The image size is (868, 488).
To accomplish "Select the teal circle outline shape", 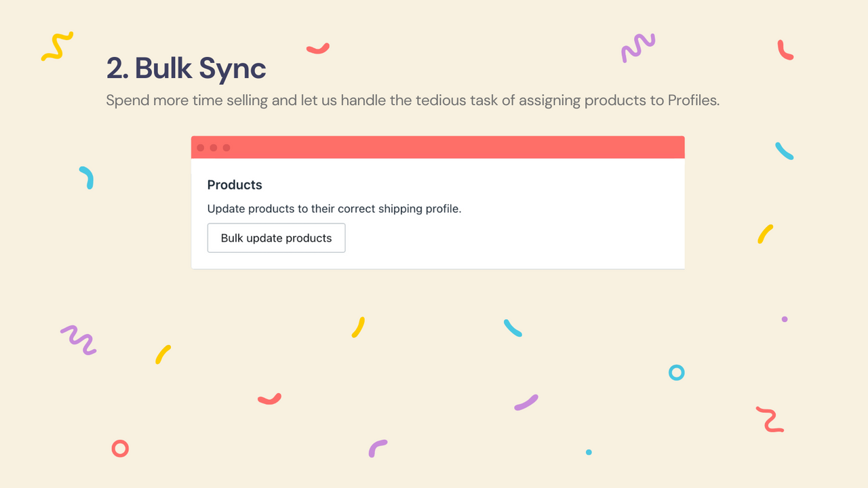I will click(x=676, y=372).
